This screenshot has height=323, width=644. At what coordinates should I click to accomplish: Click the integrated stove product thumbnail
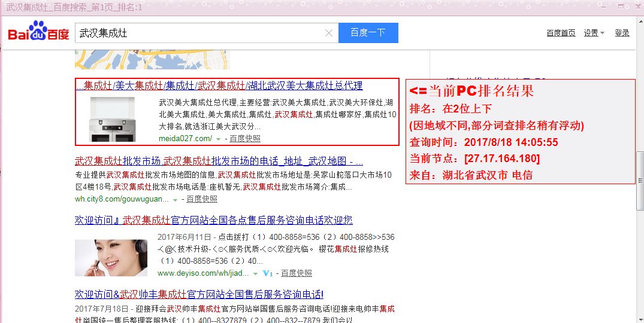click(112, 119)
